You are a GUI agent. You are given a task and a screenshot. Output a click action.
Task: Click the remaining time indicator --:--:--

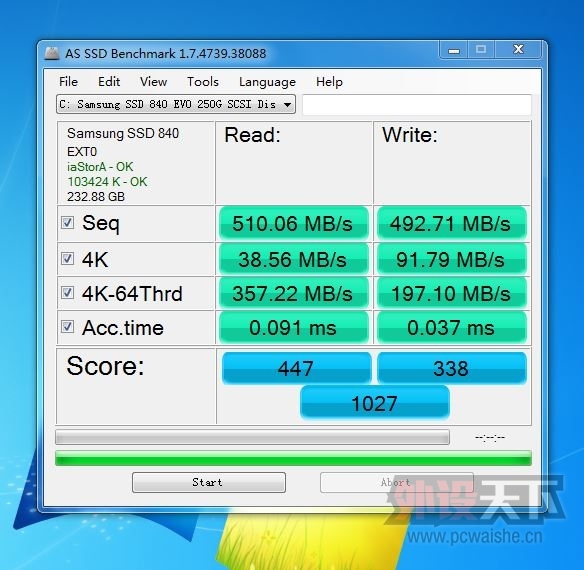click(x=490, y=437)
